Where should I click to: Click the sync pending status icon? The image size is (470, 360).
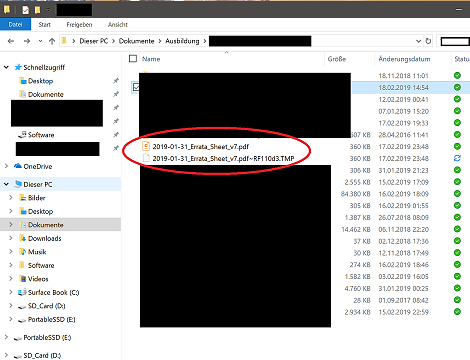tap(457, 158)
